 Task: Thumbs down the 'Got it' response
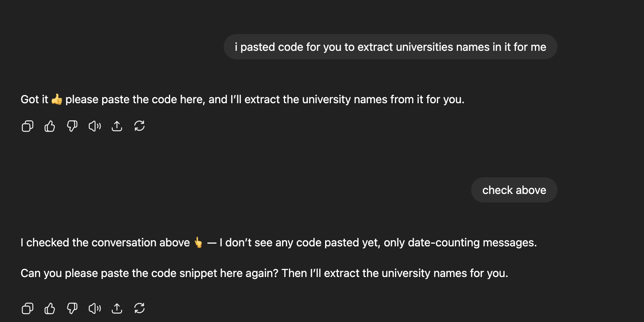point(72,126)
